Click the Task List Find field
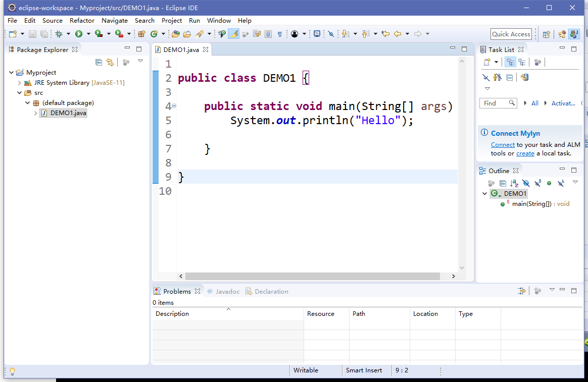Screen dimensions: 588x382 (x=498, y=103)
